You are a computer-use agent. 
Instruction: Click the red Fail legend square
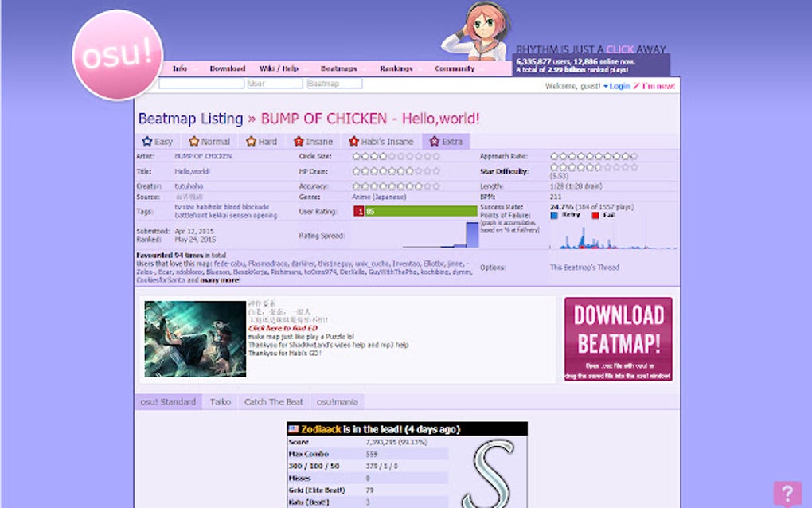click(595, 216)
